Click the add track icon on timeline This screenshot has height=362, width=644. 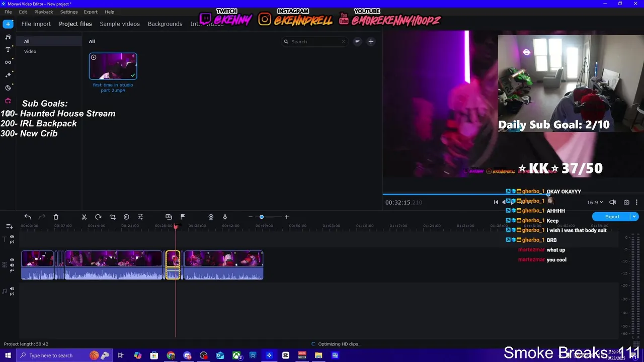9,227
